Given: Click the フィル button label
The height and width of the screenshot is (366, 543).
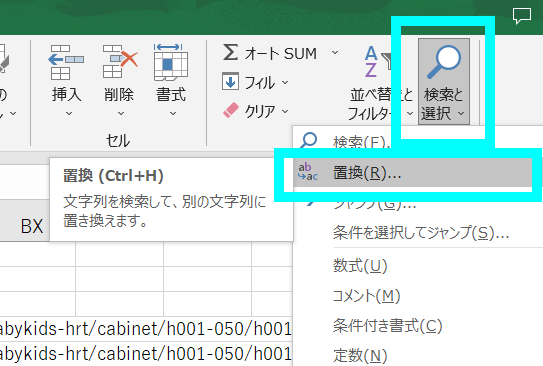Looking at the screenshot, I should 260,82.
